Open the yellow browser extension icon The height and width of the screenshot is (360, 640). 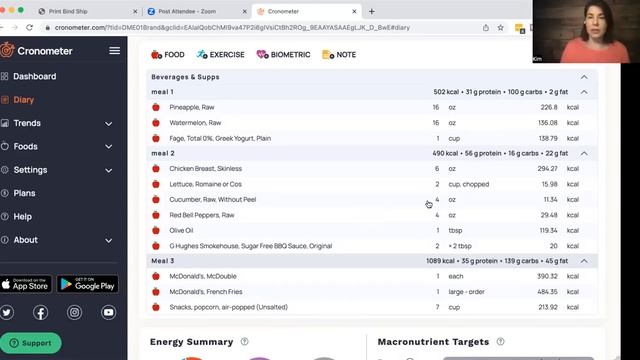click(x=520, y=28)
